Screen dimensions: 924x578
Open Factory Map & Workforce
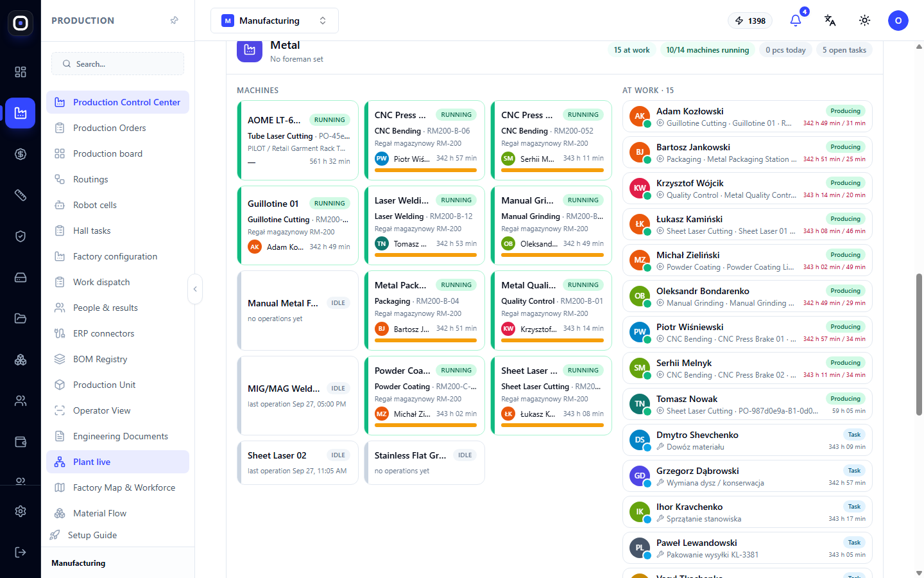(117, 487)
